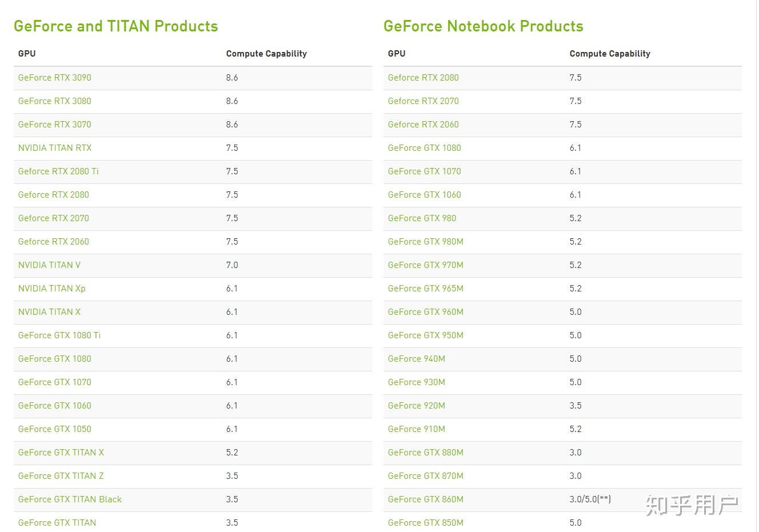Open the GeForce GTX 860M link
Screen dimensions: 759x532
(x=426, y=499)
